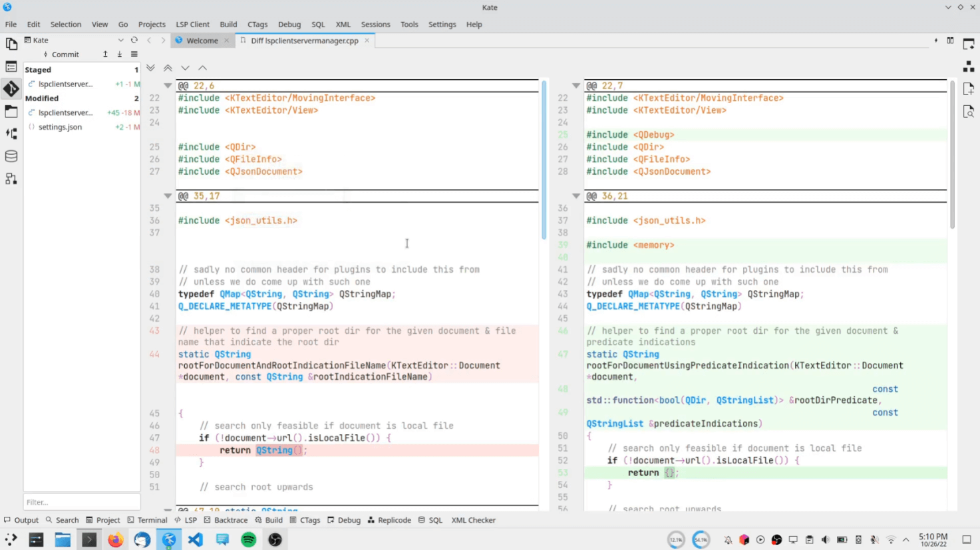Jump to next diff hunk with down chevron
Image resolution: width=980 pixels, height=550 pixels.
click(x=185, y=68)
